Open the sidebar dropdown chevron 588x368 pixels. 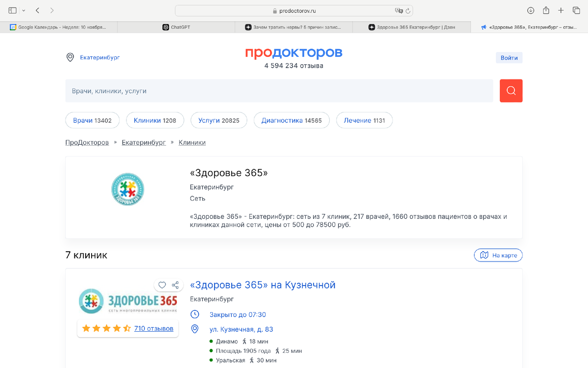[23, 10]
